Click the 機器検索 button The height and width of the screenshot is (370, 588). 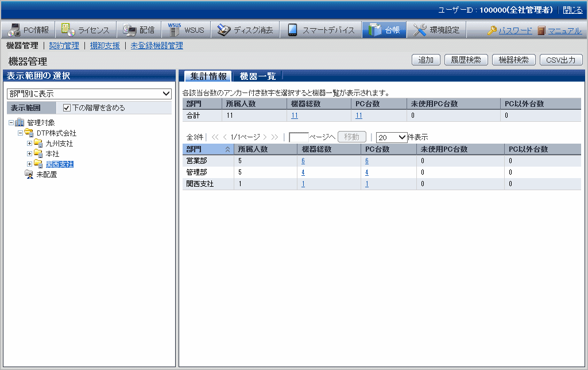pyautogui.click(x=513, y=60)
